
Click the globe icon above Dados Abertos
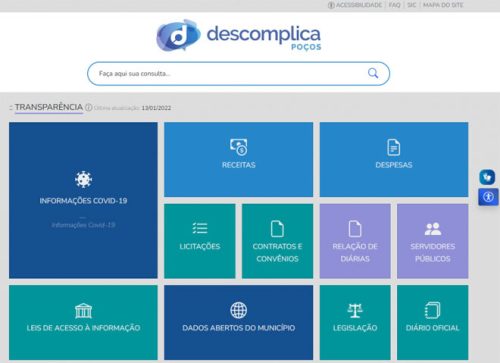(239, 310)
